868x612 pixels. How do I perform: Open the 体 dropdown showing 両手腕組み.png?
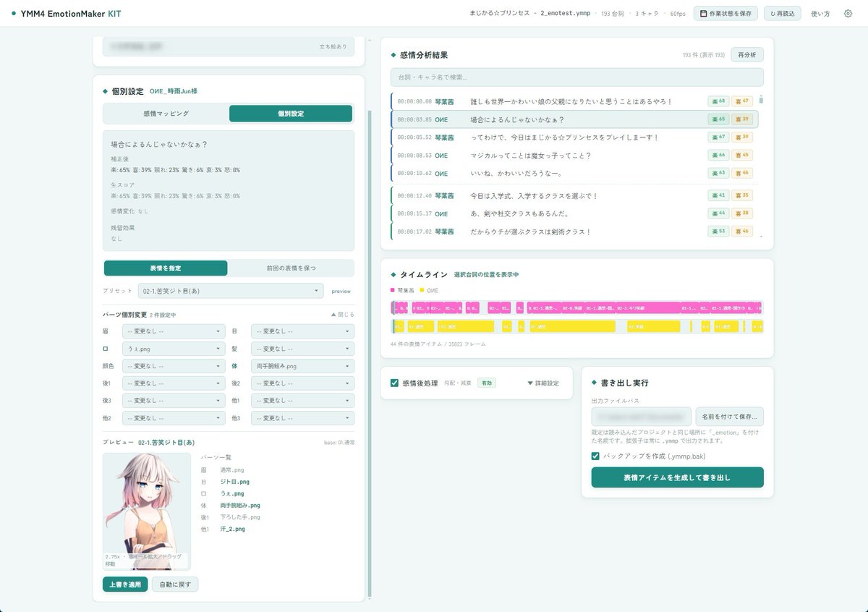(x=302, y=366)
